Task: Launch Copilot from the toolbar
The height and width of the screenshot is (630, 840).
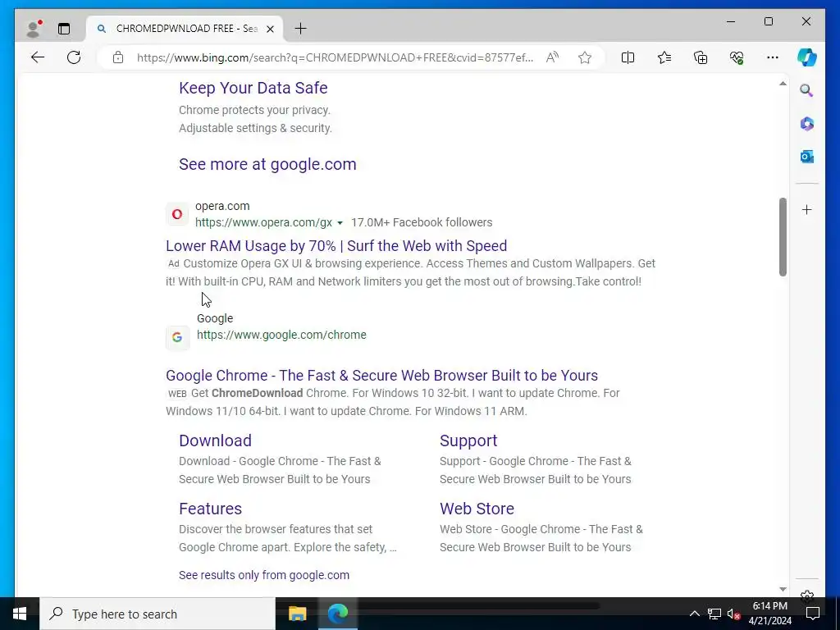Action: tap(807, 57)
